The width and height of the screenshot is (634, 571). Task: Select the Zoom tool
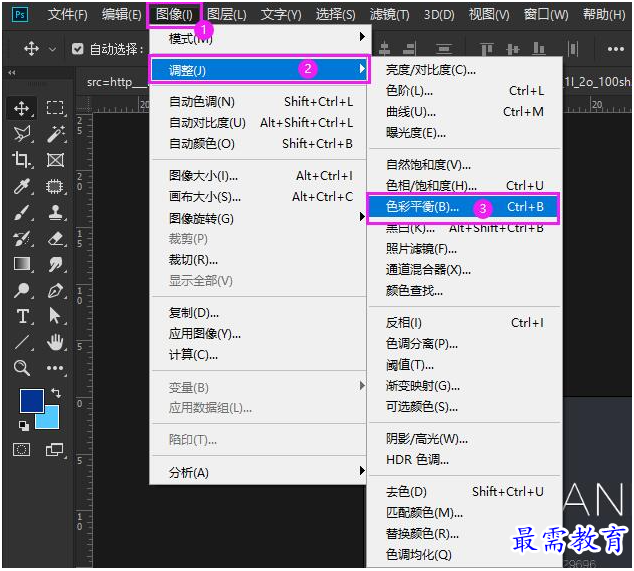[21, 368]
